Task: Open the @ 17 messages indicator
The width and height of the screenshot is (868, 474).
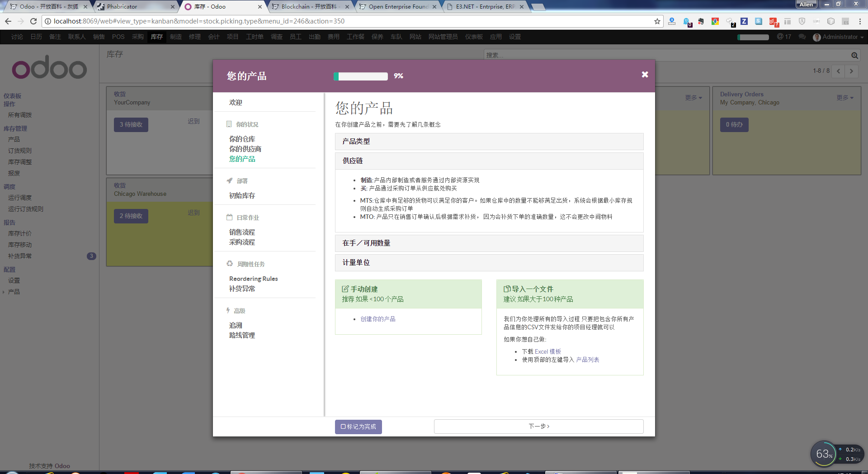Action: (x=784, y=37)
